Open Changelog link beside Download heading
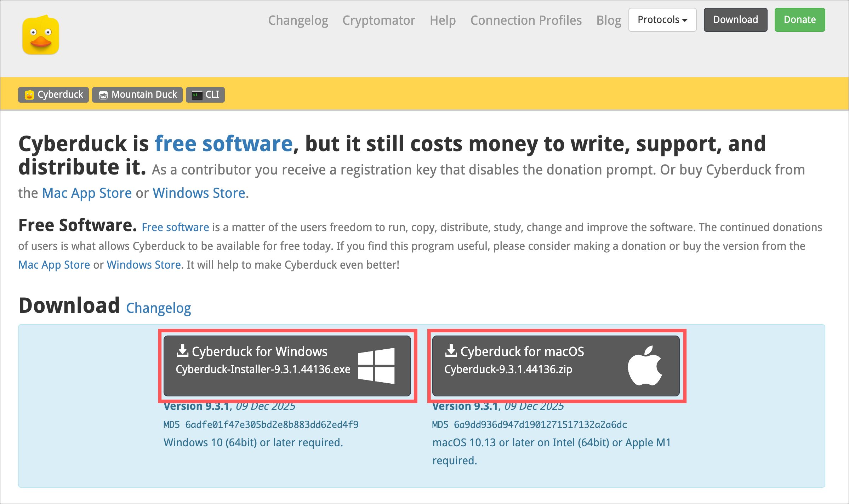Screen dimensions: 849x504 pos(158,308)
